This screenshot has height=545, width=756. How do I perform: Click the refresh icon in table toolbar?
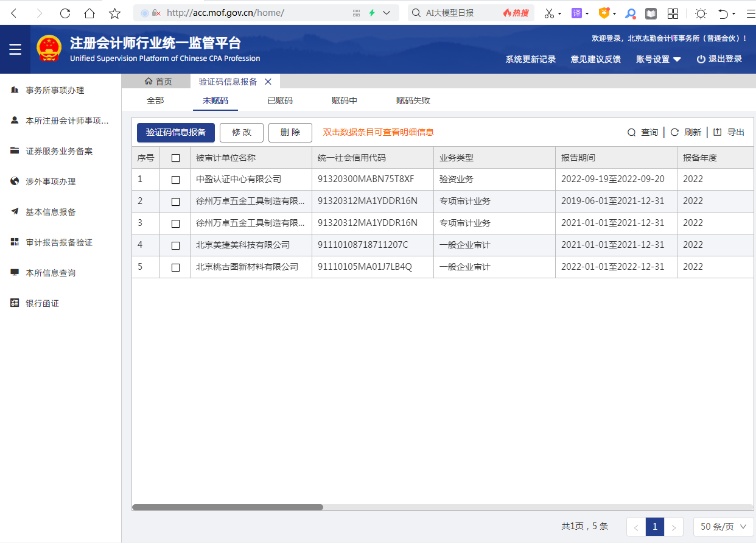click(674, 133)
